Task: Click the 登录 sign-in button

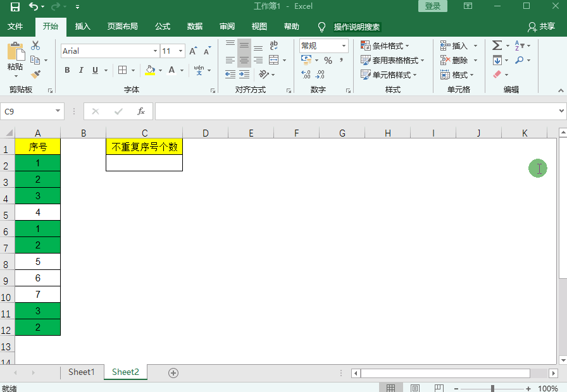Action: coord(433,6)
